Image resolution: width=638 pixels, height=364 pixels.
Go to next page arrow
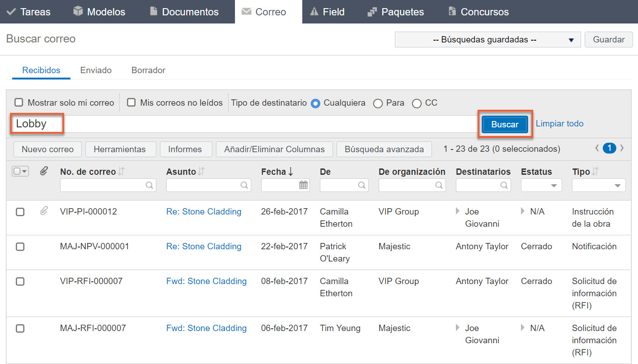(622, 148)
